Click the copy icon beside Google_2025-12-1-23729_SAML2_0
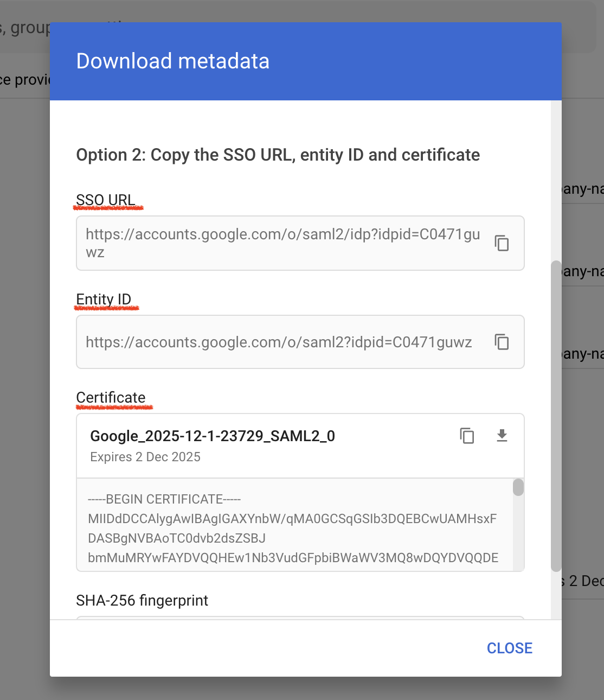This screenshot has height=700, width=604. 467,436
